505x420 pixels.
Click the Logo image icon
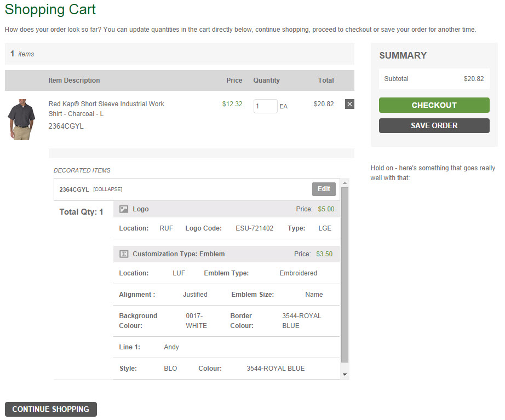coord(124,209)
